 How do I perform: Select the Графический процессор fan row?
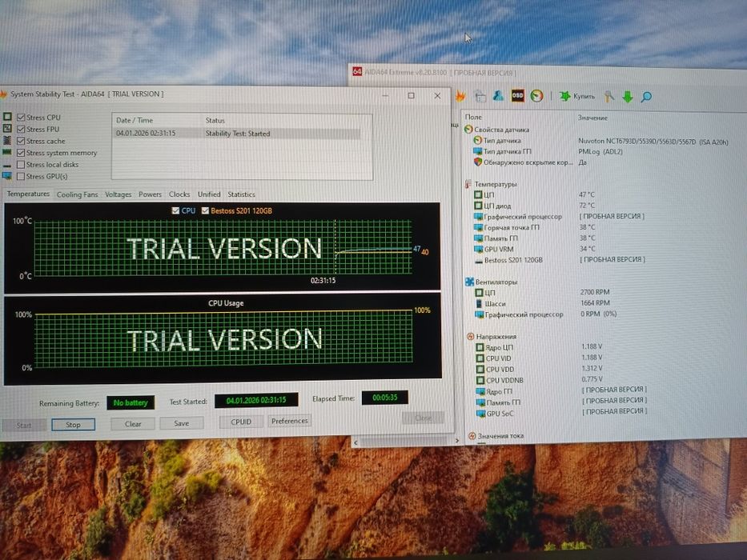pos(546,314)
